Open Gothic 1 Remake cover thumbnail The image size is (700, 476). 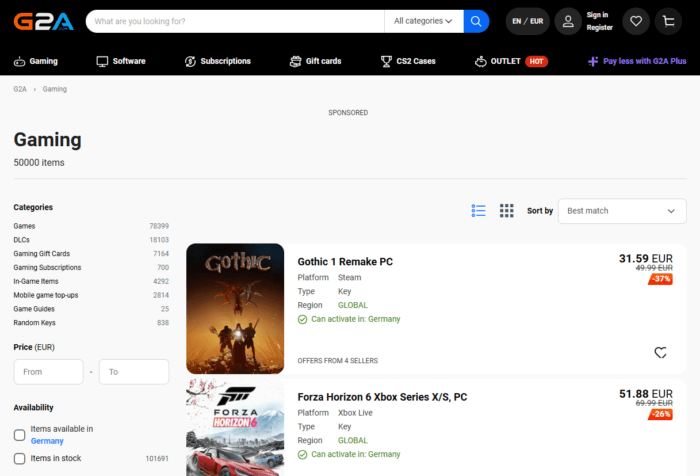(235, 309)
